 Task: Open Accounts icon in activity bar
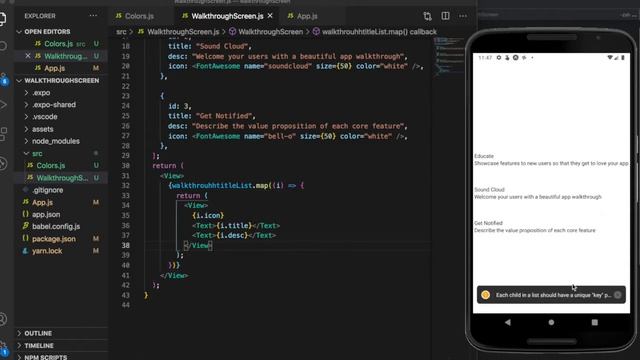tap(3, 319)
